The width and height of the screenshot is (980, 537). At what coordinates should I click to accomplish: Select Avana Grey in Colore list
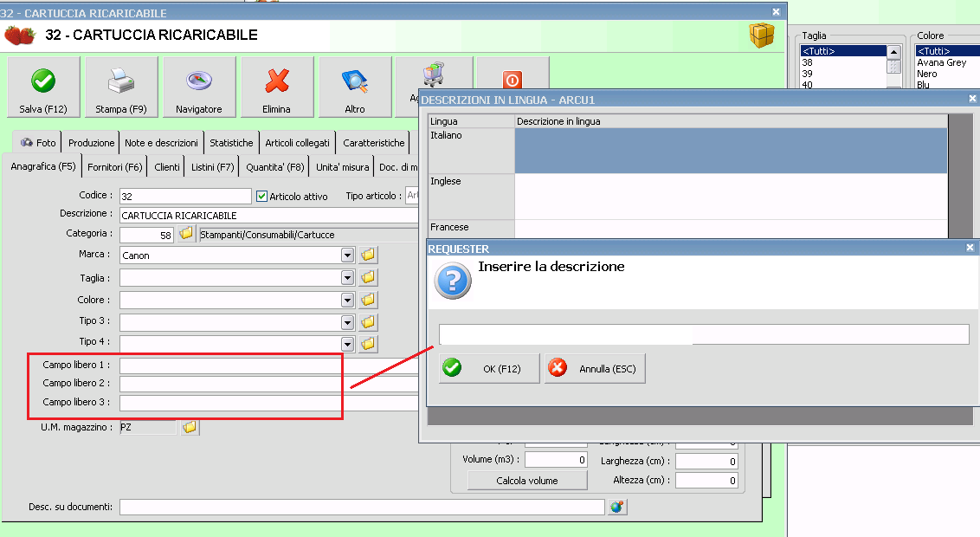click(947, 62)
